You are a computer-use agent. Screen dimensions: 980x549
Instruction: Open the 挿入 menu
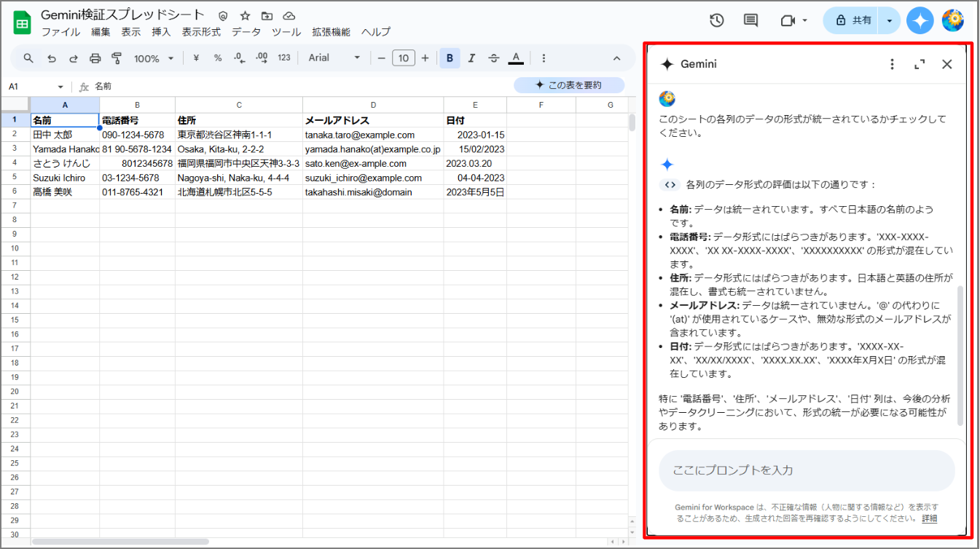point(161,32)
